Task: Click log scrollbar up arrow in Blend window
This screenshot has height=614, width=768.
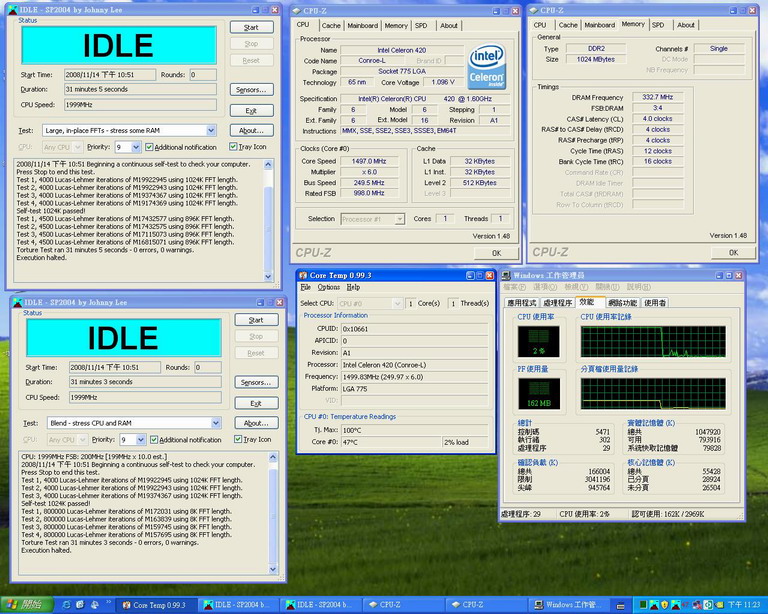Action: pyautogui.click(x=273, y=457)
